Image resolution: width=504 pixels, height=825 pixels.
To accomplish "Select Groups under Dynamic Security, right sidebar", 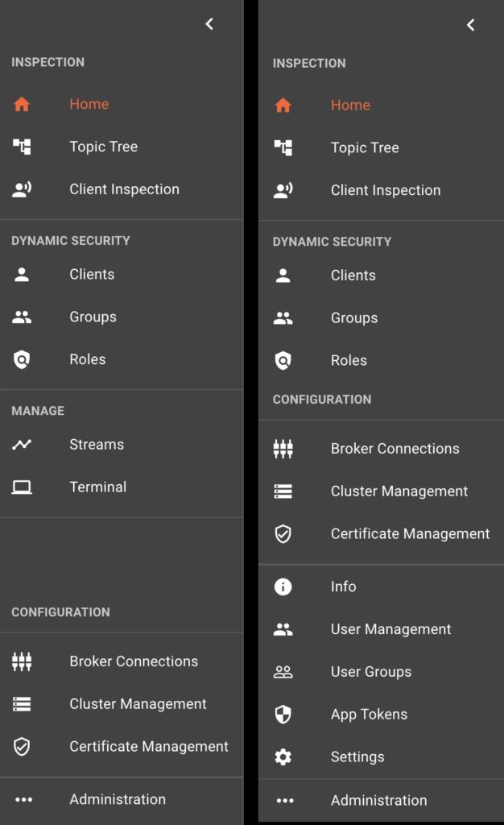I will point(354,318).
